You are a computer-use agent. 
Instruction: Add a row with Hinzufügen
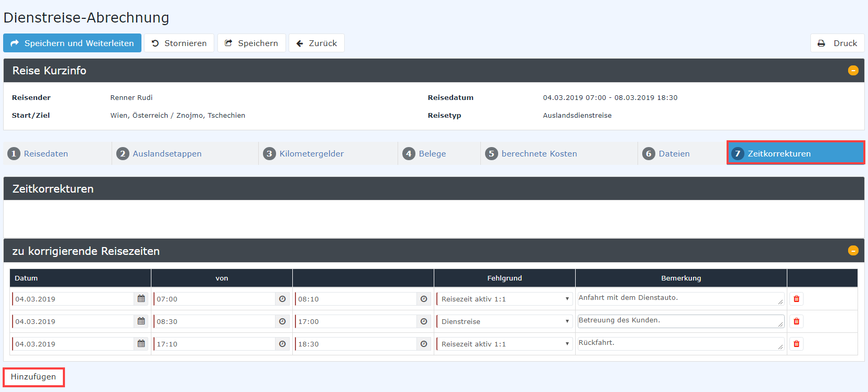(x=34, y=377)
